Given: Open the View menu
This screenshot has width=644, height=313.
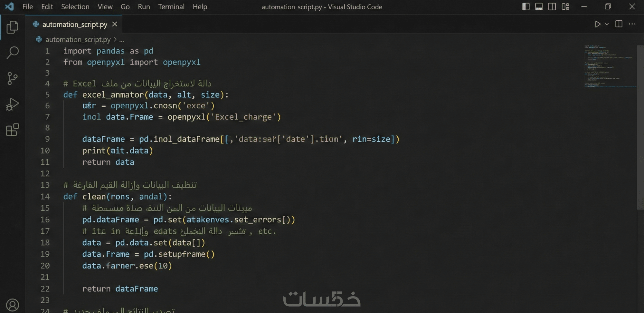Looking at the screenshot, I should 105,7.
